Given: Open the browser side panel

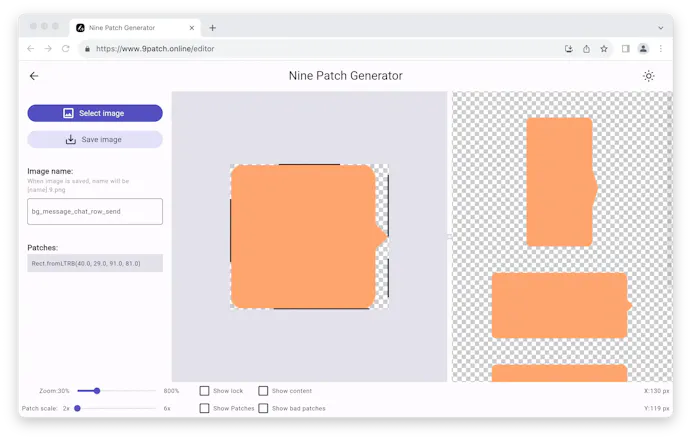Looking at the screenshot, I should [x=625, y=48].
